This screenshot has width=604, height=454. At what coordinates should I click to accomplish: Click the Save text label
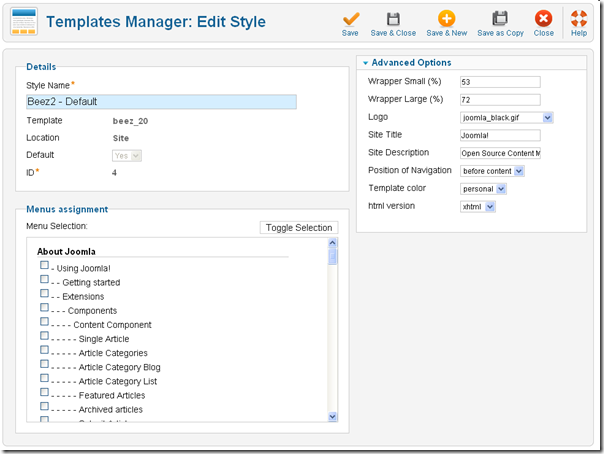350,33
